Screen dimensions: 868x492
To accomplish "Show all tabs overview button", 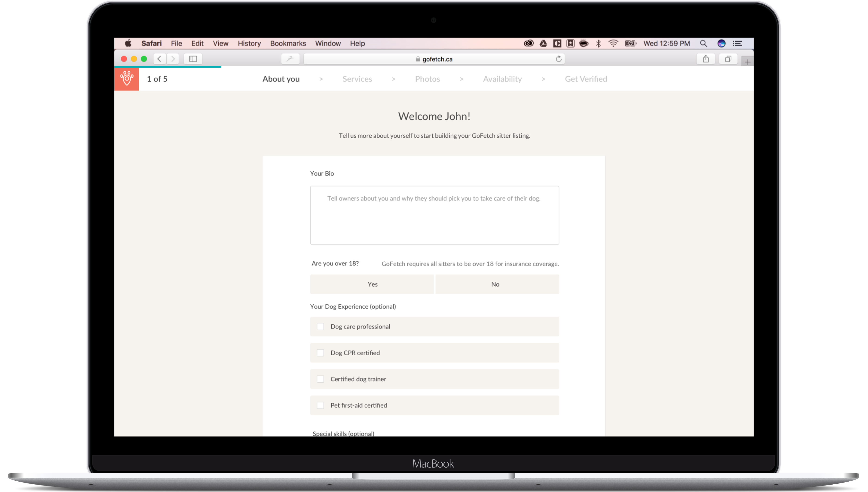I will [728, 59].
